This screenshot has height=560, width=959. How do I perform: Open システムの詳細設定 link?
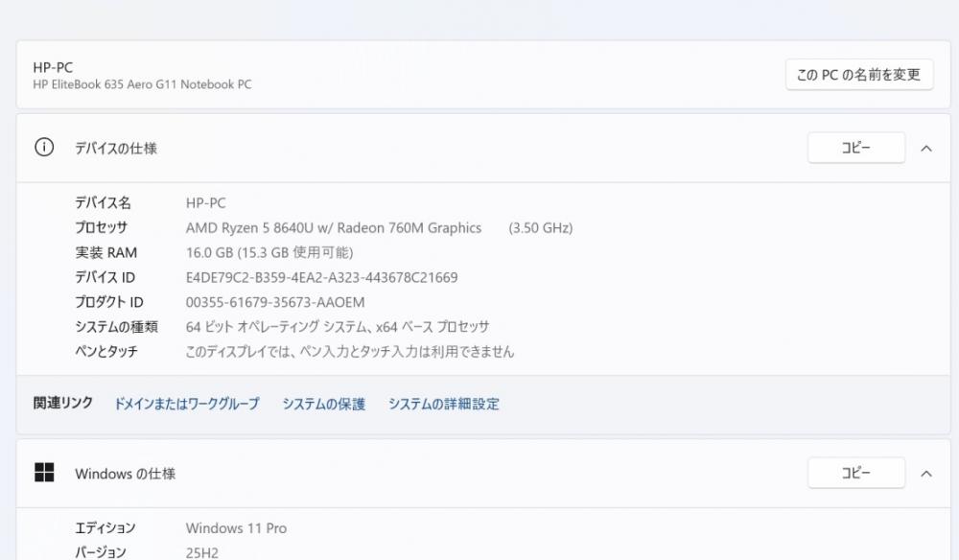pos(444,404)
